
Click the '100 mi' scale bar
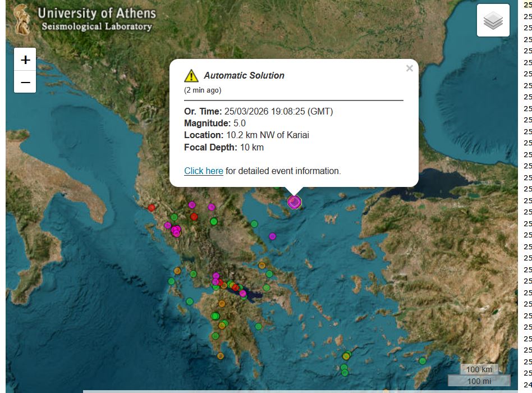(x=479, y=381)
